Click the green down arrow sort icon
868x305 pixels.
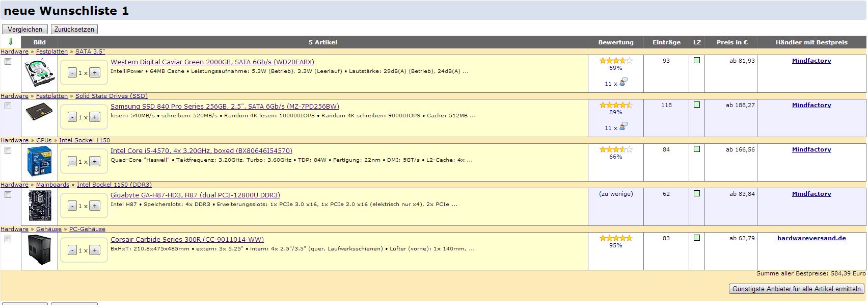point(11,42)
